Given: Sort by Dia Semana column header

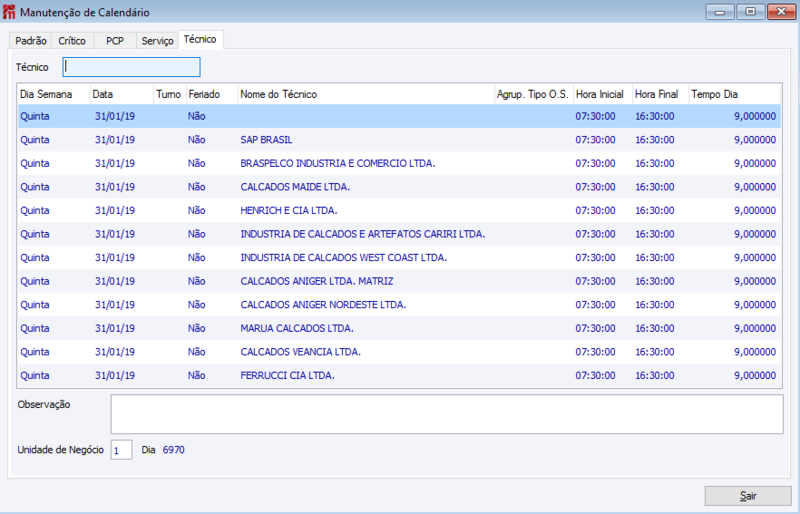Looking at the screenshot, I should coord(54,94).
